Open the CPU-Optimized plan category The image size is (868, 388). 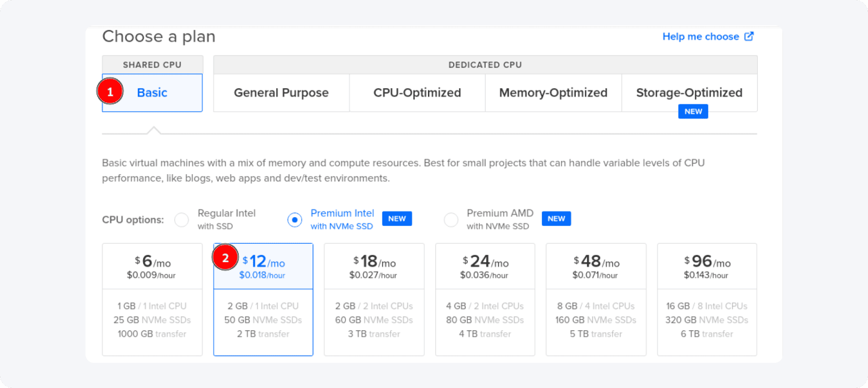tap(417, 93)
